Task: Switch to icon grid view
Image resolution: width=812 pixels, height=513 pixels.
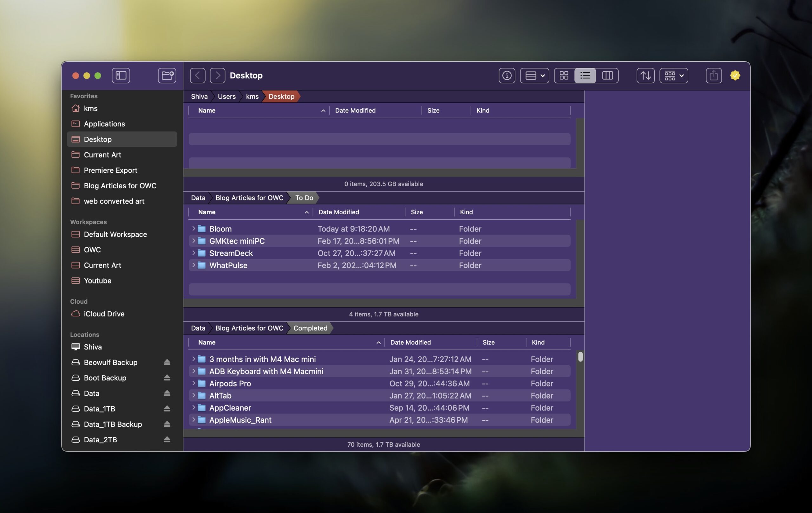Action: 564,75
